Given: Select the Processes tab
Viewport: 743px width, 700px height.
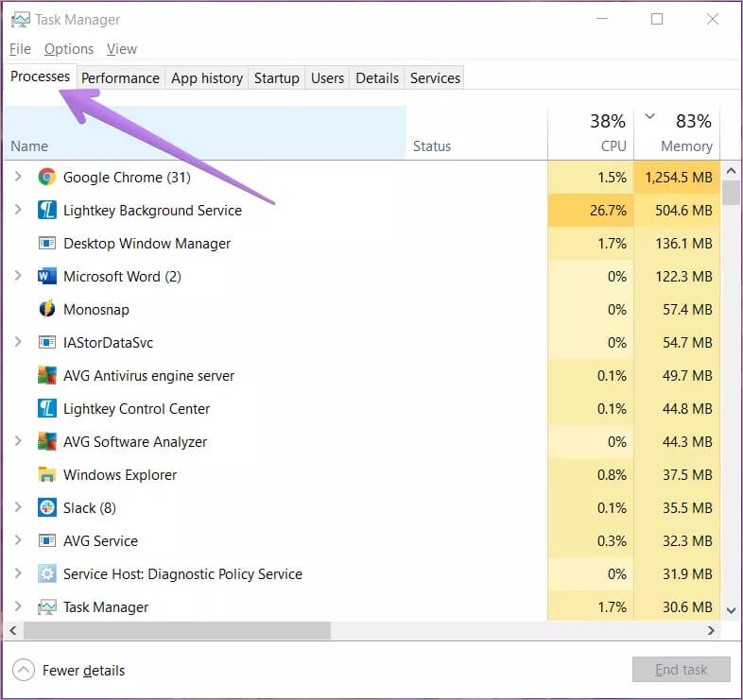Looking at the screenshot, I should pyautogui.click(x=41, y=77).
